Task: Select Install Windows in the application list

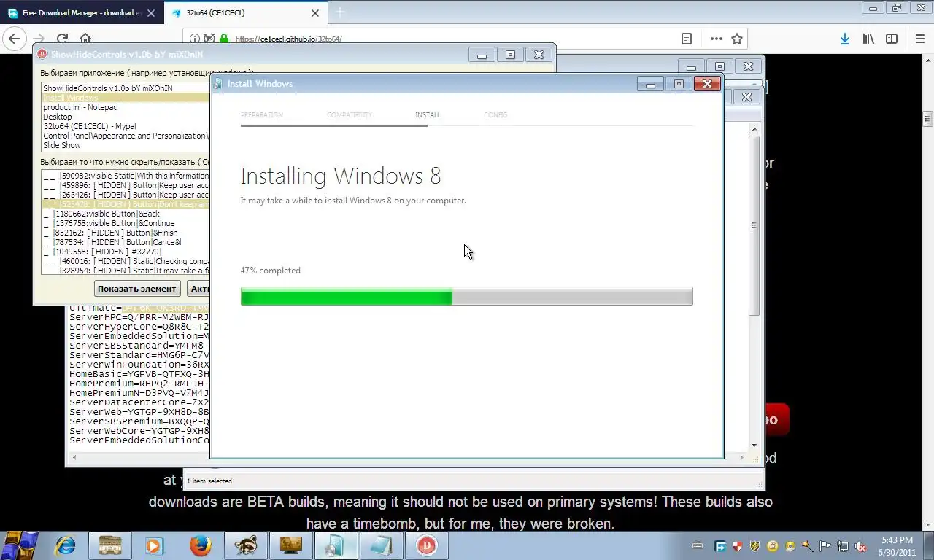Action: coord(126,98)
